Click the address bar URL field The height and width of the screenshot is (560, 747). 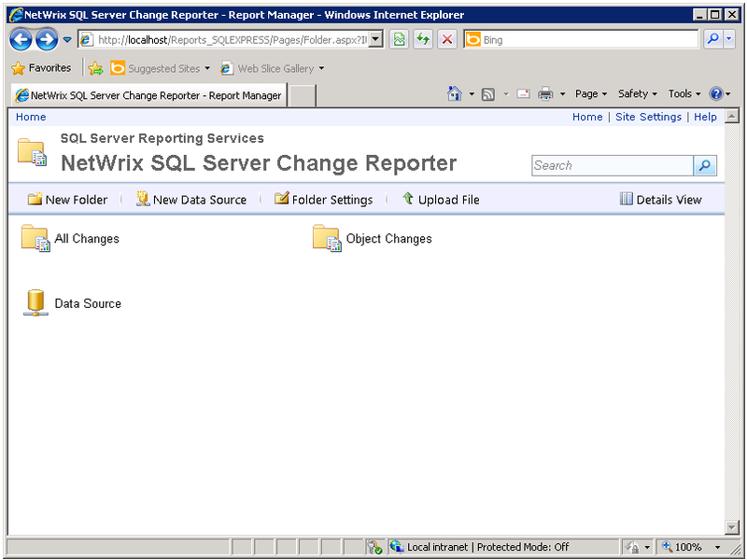pos(232,40)
